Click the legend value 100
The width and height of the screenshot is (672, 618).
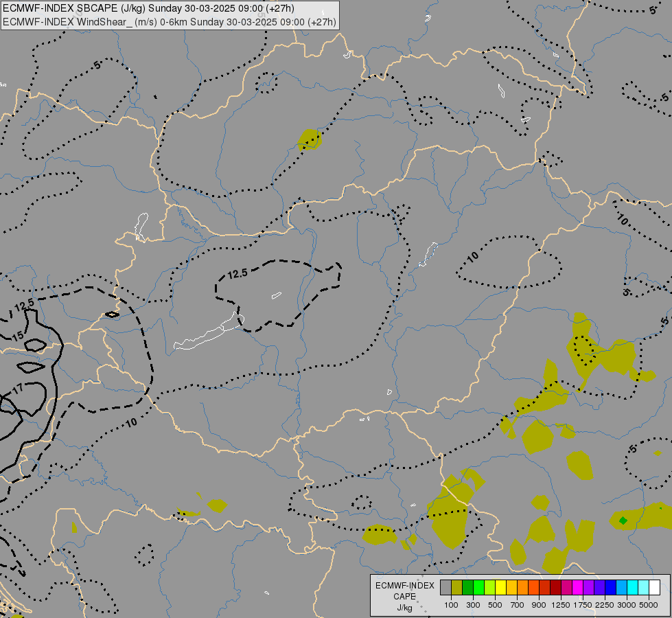point(451,605)
